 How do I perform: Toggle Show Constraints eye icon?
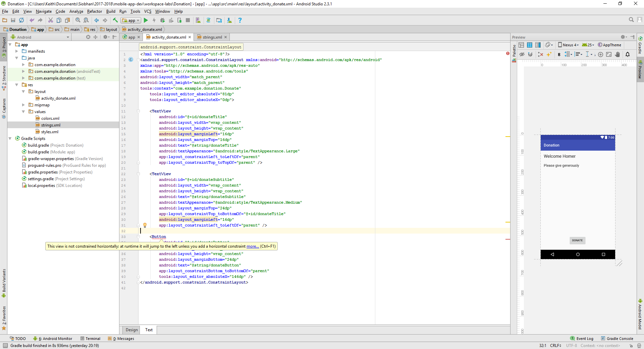pos(522,54)
